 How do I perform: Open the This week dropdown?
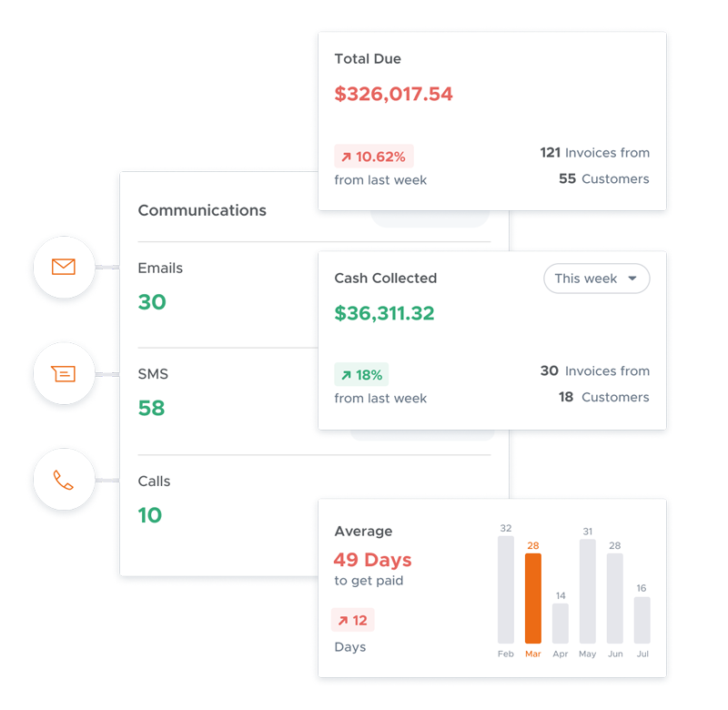coord(596,279)
